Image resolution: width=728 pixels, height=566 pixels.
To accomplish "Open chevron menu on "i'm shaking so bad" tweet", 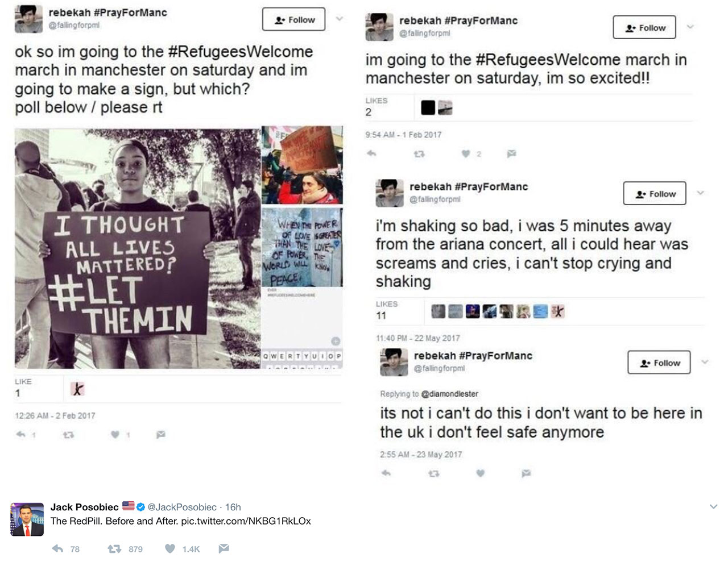I will coord(701,193).
